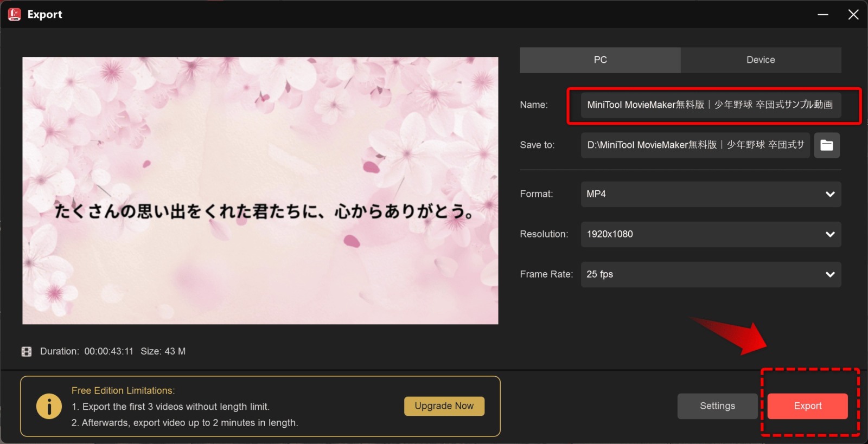Click the Save to path field
The image size is (868, 444).
(695, 145)
